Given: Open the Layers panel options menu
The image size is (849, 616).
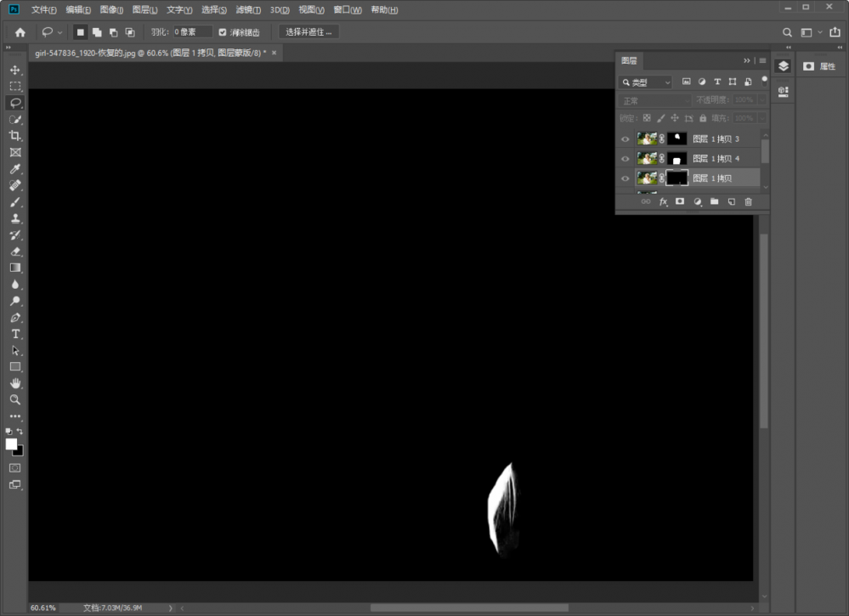Looking at the screenshot, I should tap(762, 61).
